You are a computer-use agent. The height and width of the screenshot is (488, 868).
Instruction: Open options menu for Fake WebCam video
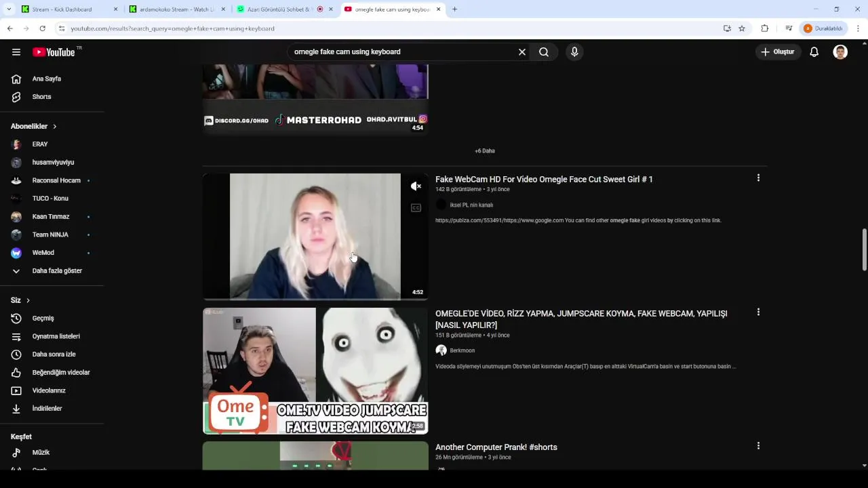pyautogui.click(x=758, y=178)
